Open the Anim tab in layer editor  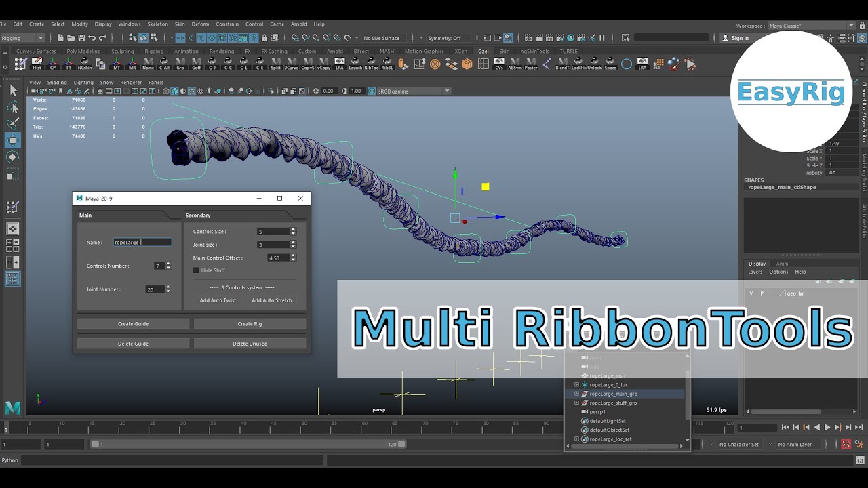click(x=782, y=264)
